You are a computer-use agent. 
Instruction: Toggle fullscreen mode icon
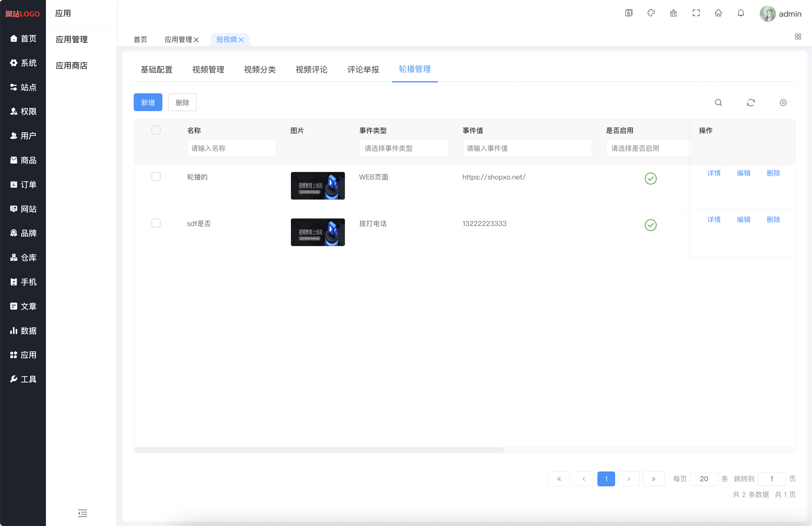[696, 13]
